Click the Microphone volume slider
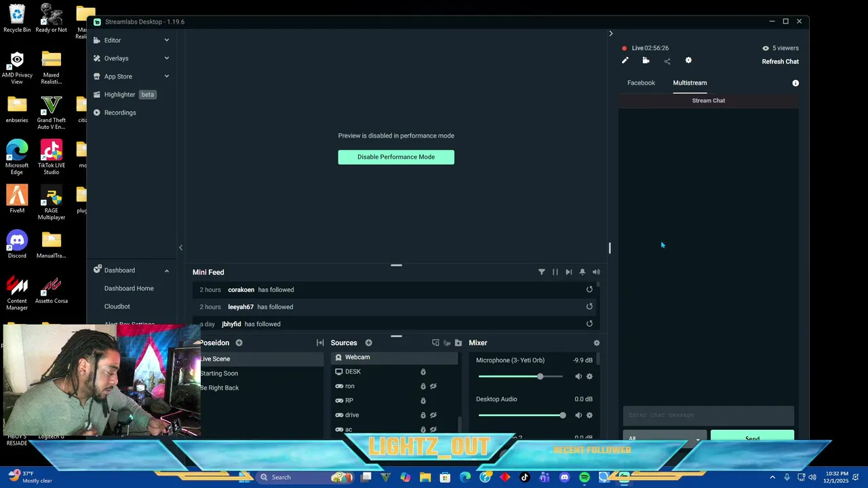Image resolution: width=868 pixels, height=488 pixels. 521,376
